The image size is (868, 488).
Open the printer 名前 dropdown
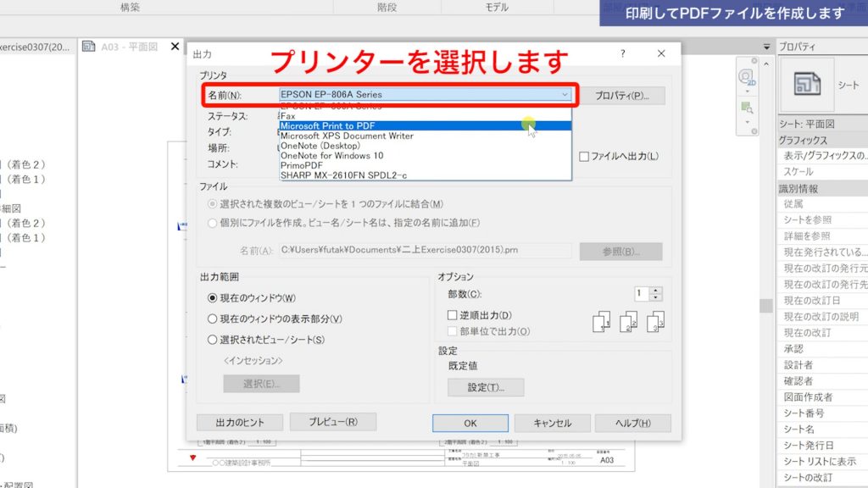(x=566, y=94)
